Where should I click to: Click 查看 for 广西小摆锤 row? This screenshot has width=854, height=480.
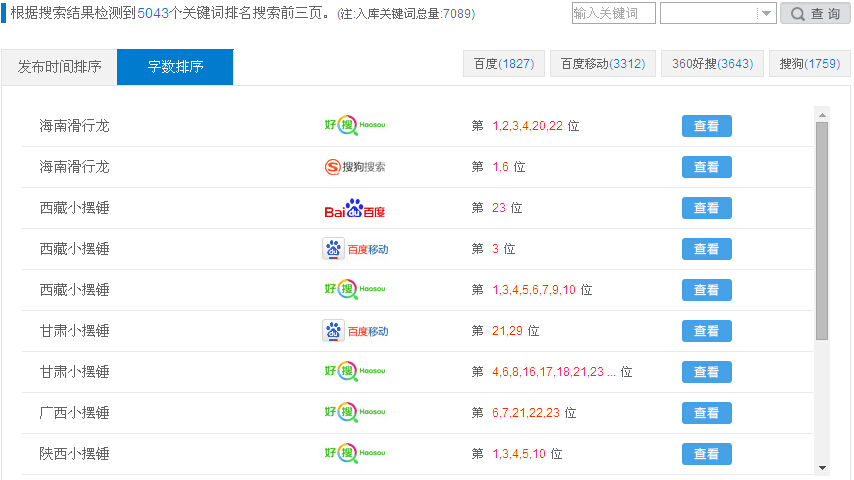[x=706, y=413]
